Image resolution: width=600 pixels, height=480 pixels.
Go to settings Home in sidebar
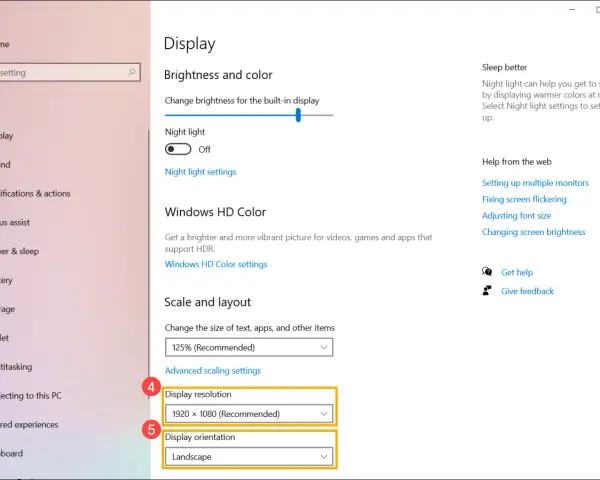point(5,44)
